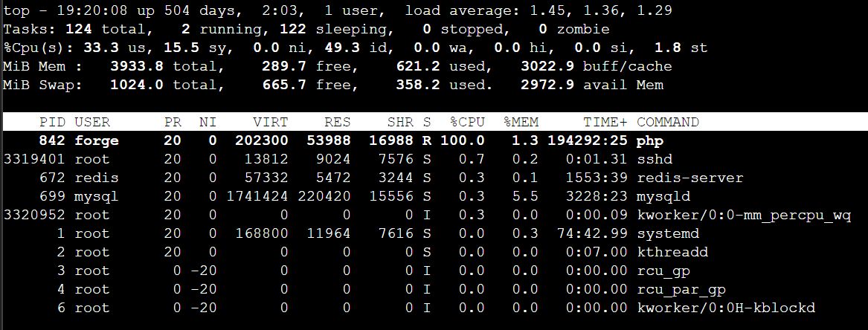
Task: Click the zombie tasks label
Action: pyautogui.click(x=583, y=29)
